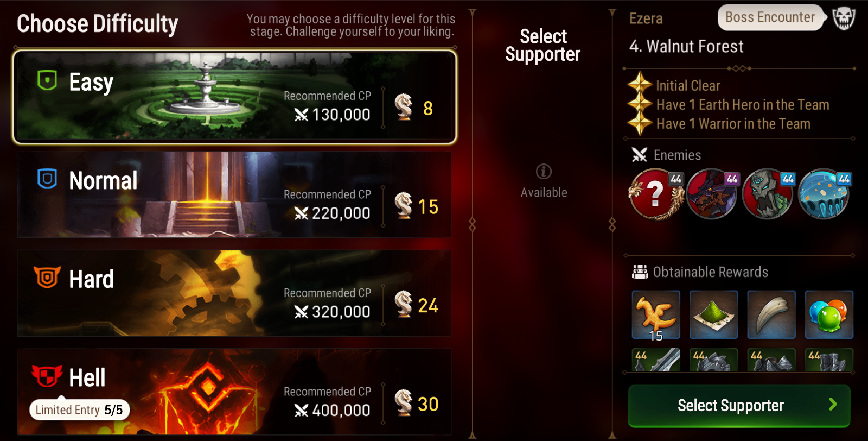Choose the Hard difficulty option
The height and width of the screenshot is (441, 868).
[234, 293]
